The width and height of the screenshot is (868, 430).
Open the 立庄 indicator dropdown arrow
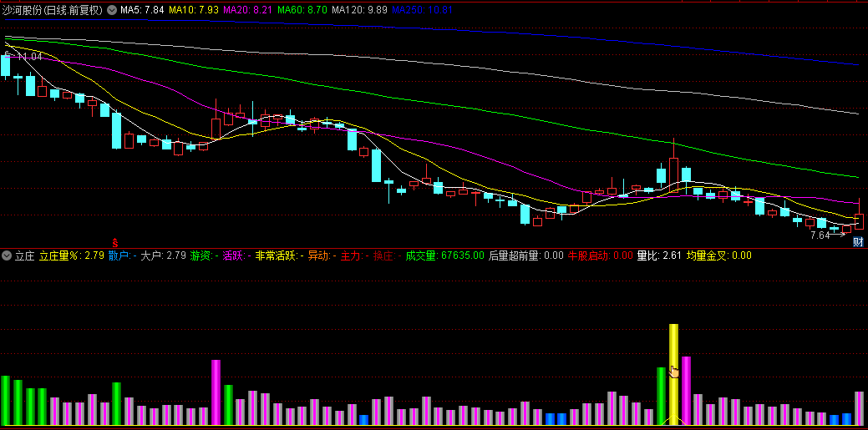point(7,255)
